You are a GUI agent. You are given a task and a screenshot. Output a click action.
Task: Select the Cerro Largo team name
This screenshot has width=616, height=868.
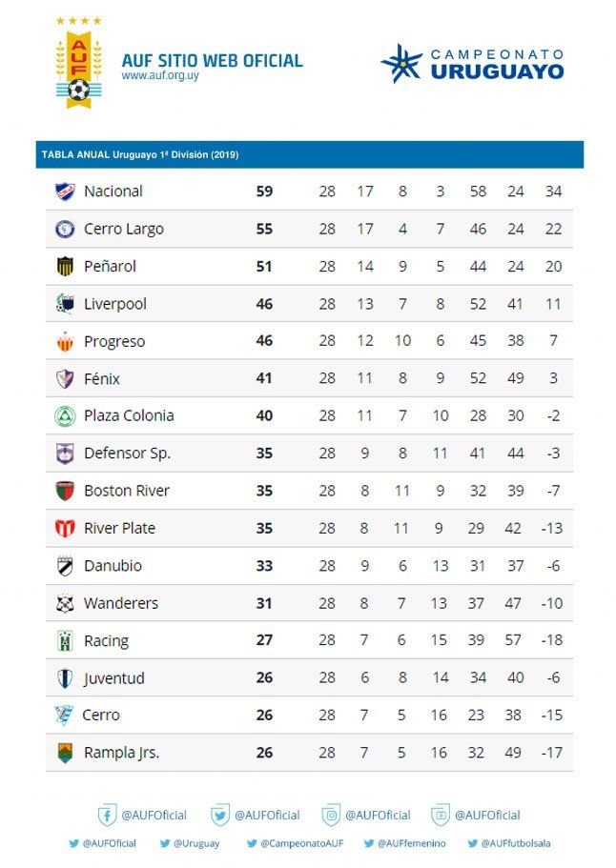pos(124,230)
